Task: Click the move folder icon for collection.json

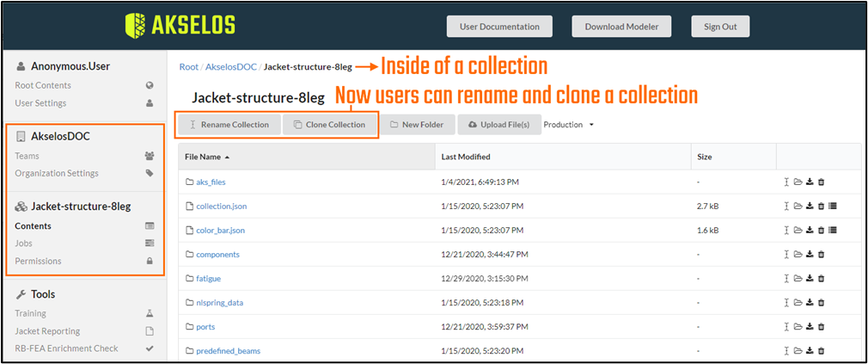Action: (x=798, y=207)
